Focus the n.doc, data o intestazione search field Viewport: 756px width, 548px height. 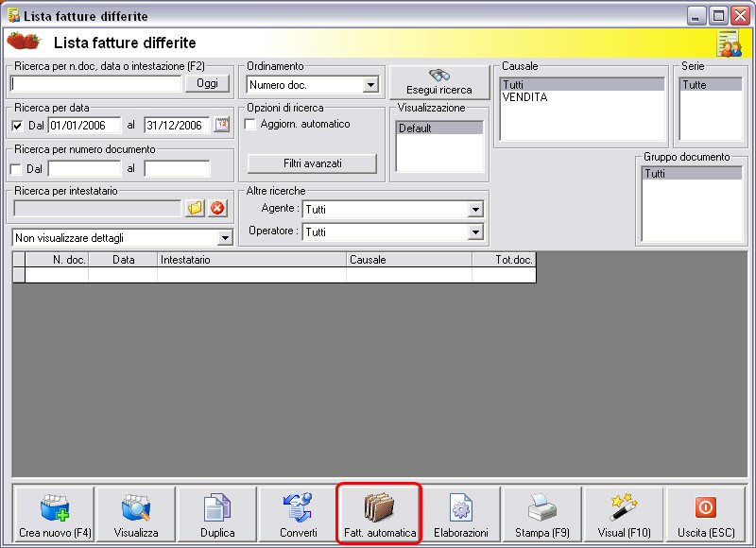pyautogui.click(x=96, y=83)
